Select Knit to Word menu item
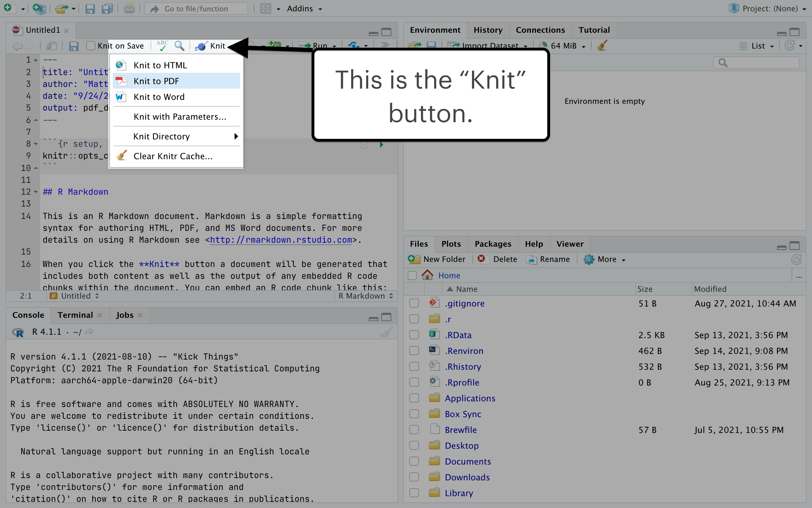 coord(177,97)
